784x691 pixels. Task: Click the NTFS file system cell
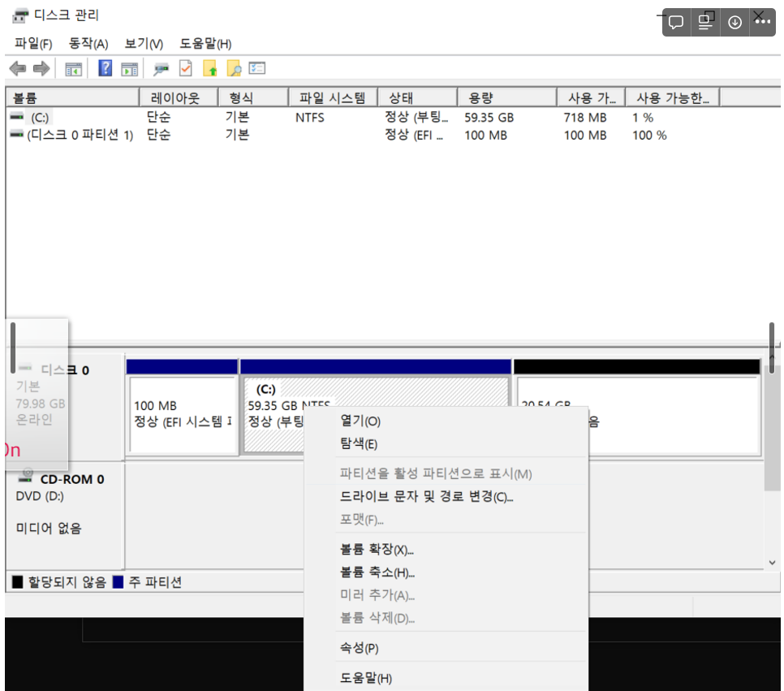pos(309,118)
